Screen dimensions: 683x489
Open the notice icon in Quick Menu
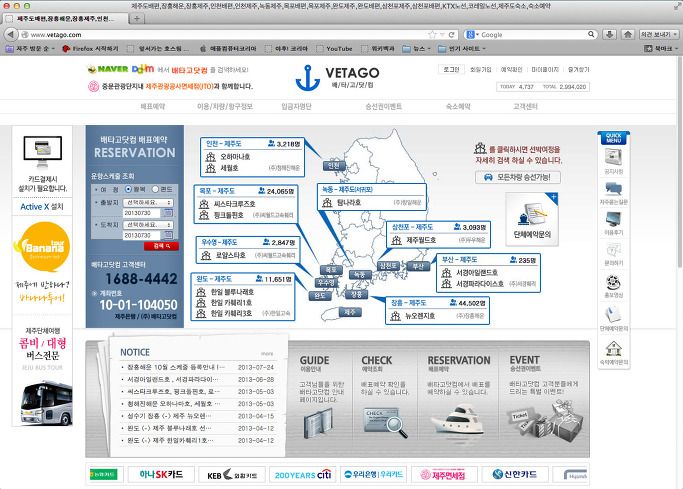(613, 157)
